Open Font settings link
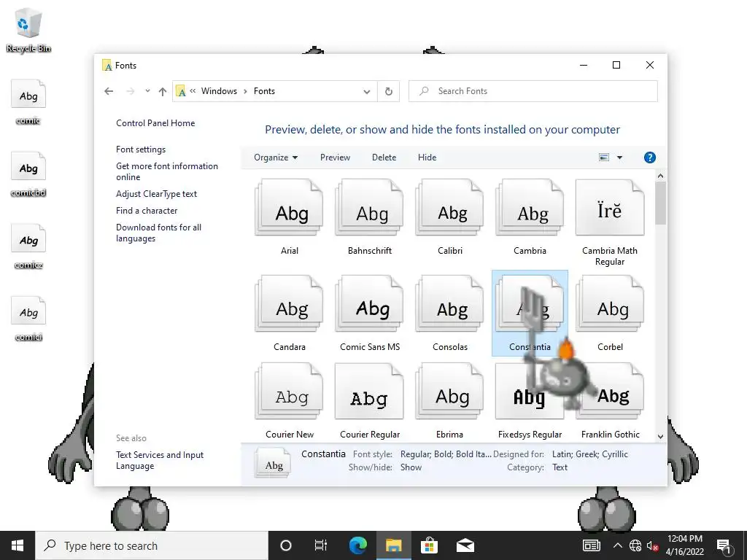The height and width of the screenshot is (560, 747). pos(141,149)
